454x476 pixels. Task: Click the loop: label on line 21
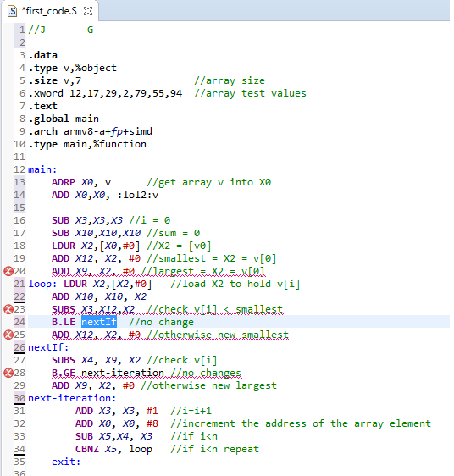[x=42, y=284]
